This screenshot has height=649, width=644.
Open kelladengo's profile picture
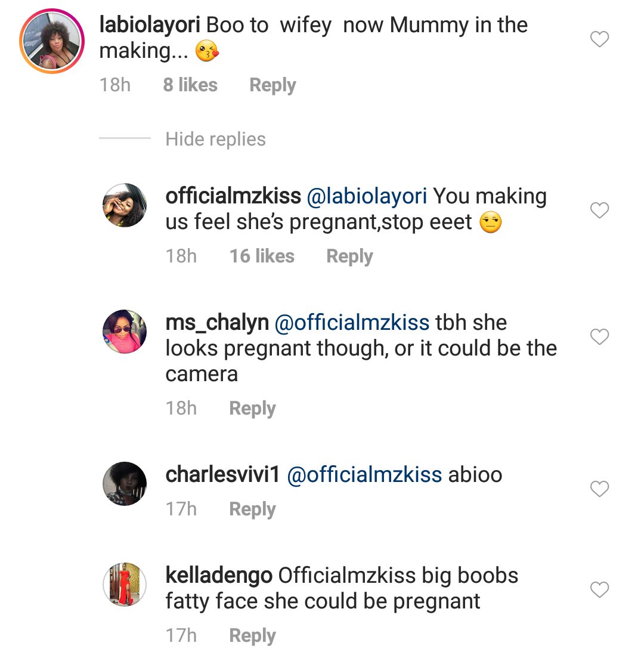[124, 585]
